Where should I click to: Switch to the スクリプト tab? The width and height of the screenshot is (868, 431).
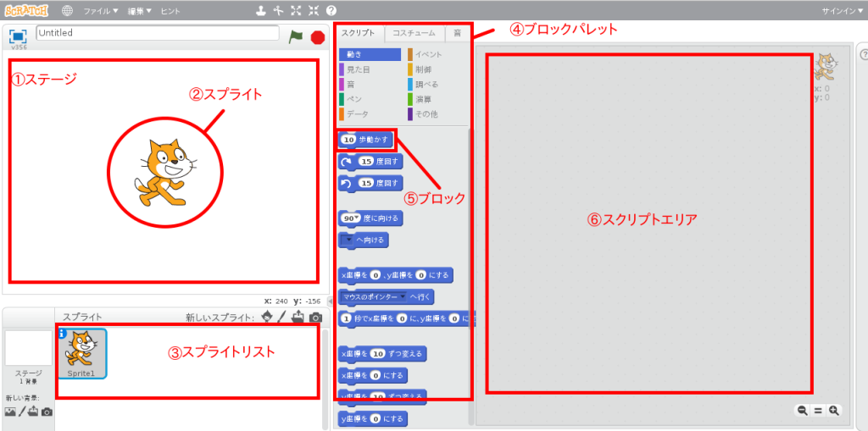[x=359, y=33]
